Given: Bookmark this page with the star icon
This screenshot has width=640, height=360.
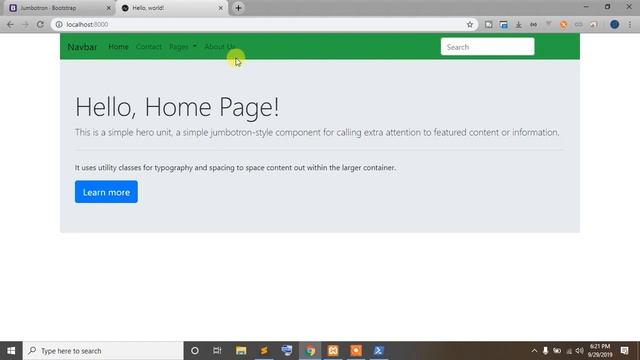Looking at the screenshot, I should tap(470, 24).
